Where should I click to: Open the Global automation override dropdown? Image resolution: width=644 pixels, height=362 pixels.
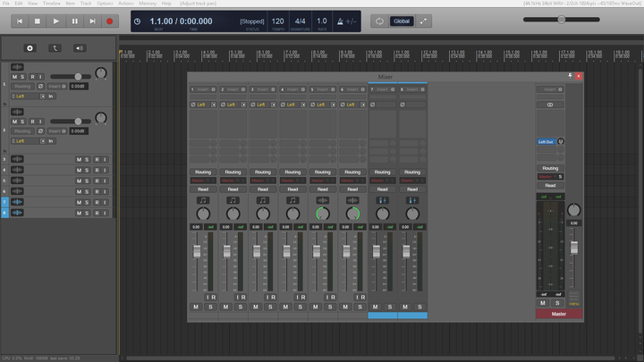[402, 21]
